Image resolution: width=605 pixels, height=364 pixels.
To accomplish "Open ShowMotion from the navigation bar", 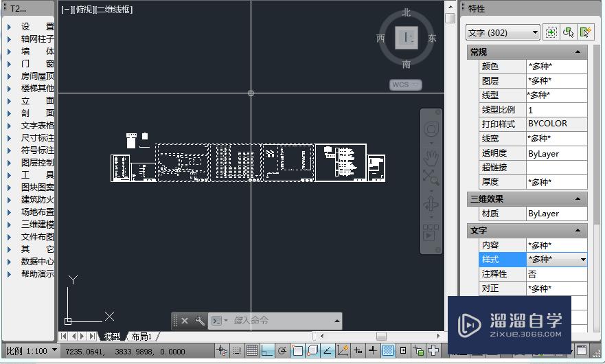I will [x=431, y=233].
